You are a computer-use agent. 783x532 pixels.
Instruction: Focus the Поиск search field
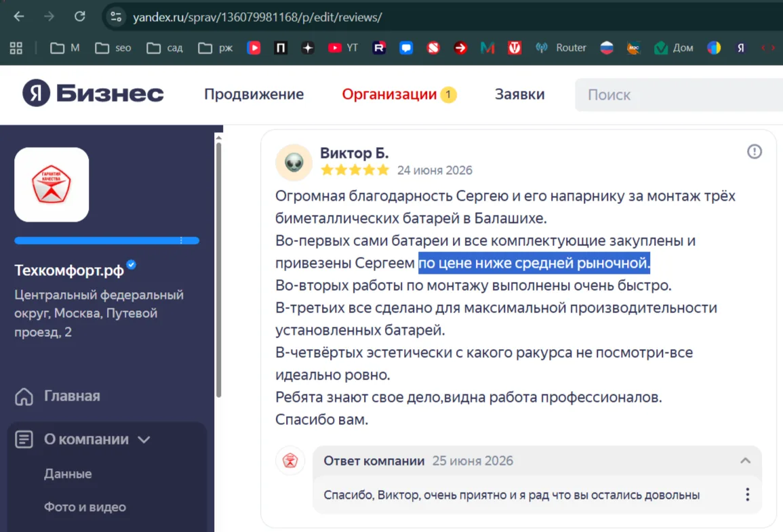[679, 95]
